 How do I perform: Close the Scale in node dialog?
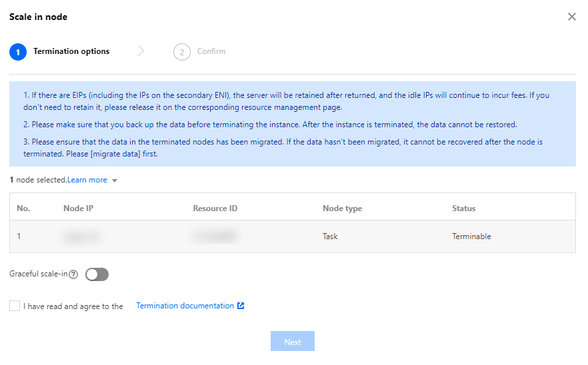571,17
